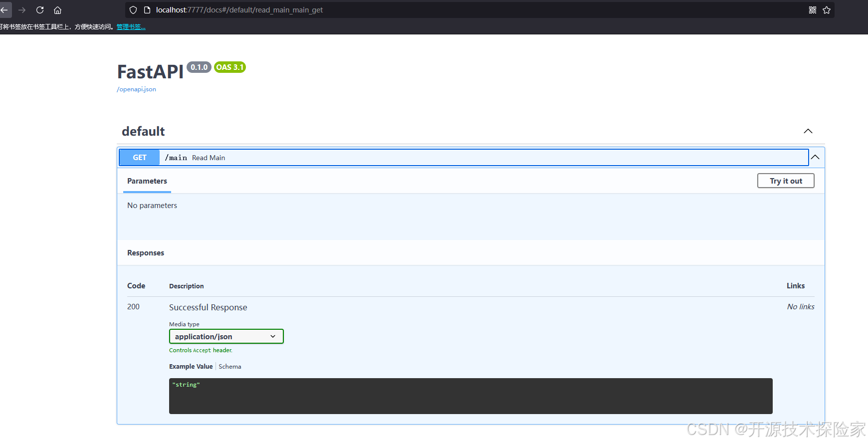Open the application/json media type dropdown
This screenshot has width=868, height=444.
[x=226, y=336]
